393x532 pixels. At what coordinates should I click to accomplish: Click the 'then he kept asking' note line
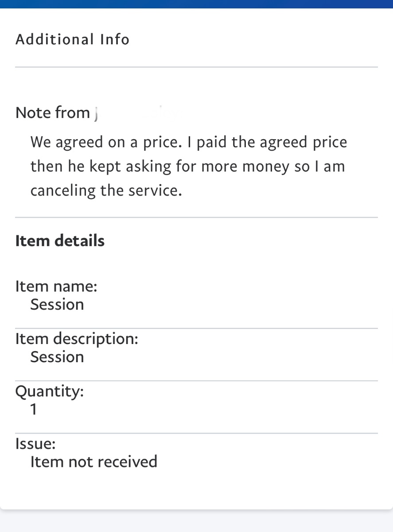[187, 167]
